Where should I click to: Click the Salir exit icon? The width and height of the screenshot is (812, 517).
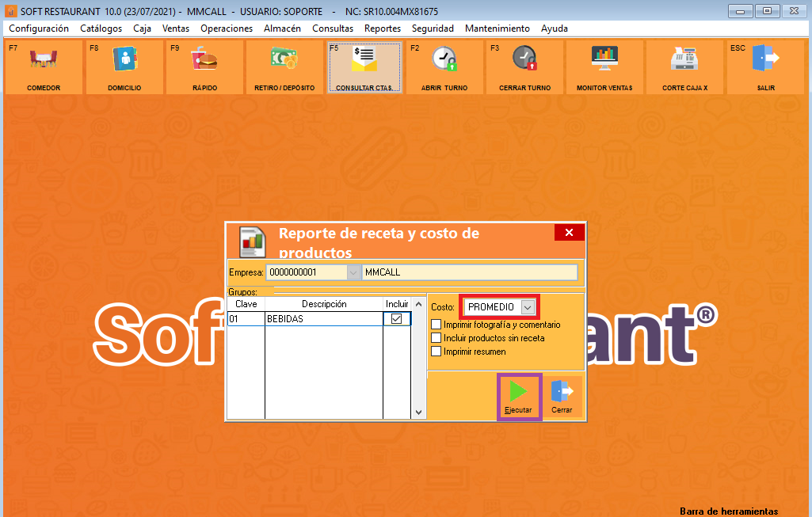tap(765, 58)
